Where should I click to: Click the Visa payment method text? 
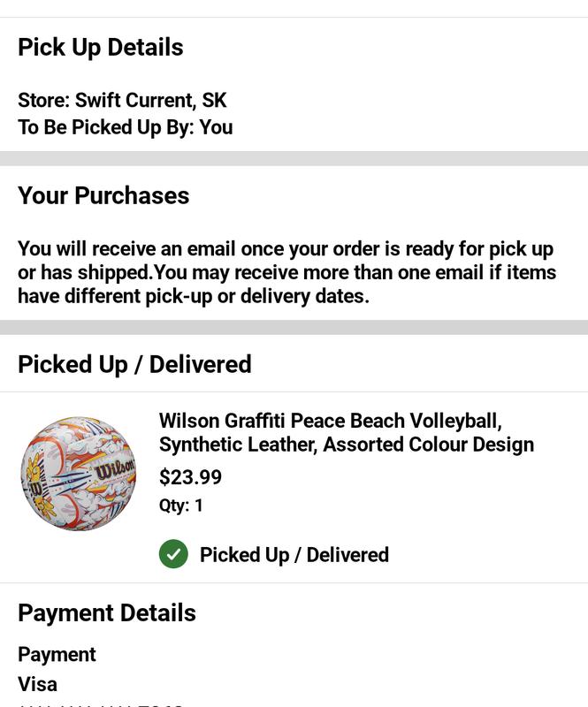[x=37, y=684]
